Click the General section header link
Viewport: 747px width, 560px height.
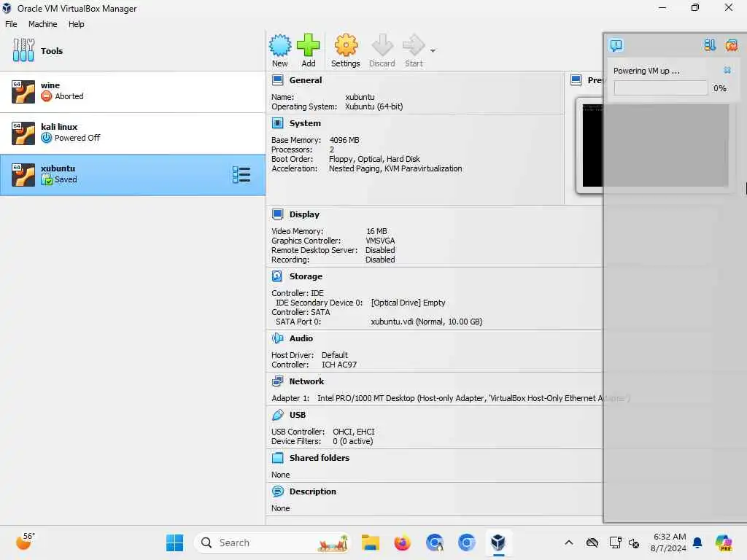point(306,80)
